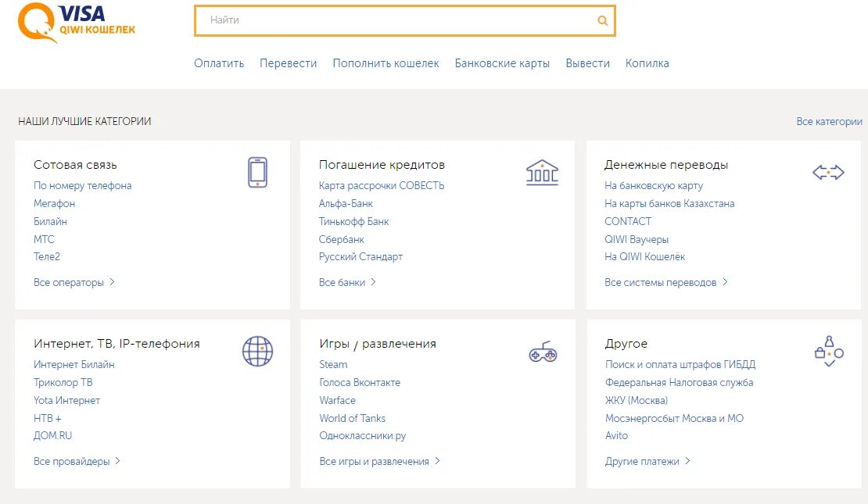
Task: Select the CONTACT transfer system
Action: (628, 221)
